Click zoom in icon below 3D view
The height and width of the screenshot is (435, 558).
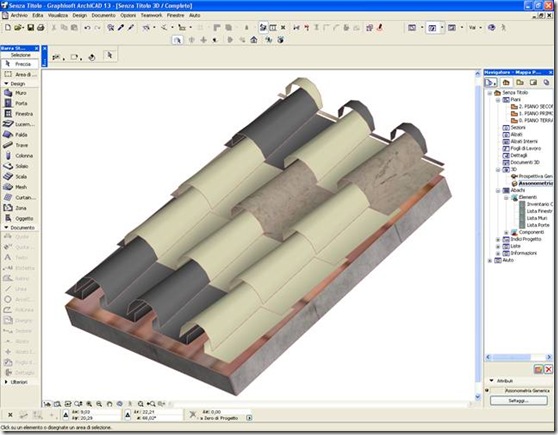pos(89,404)
